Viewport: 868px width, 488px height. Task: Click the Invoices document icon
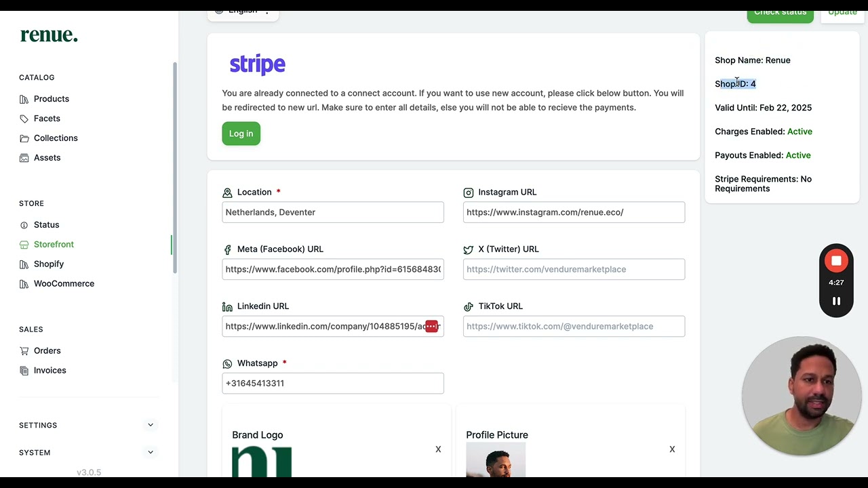pos(24,371)
